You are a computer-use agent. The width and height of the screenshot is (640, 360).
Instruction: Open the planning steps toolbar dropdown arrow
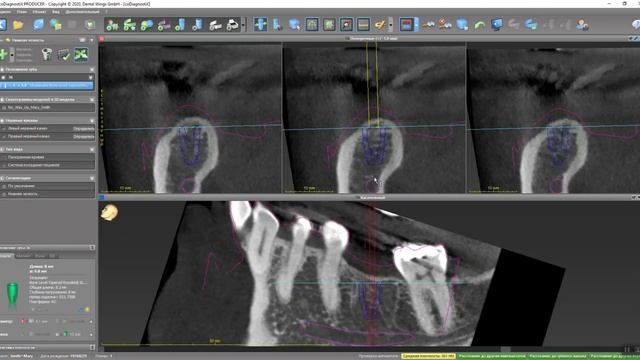[x=244, y=25]
